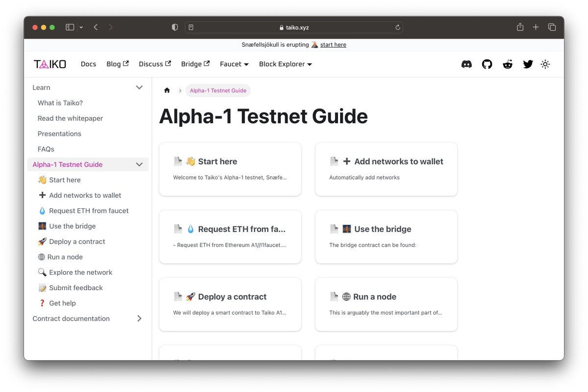588x392 pixels.
Task: Show Safari tab overview
Action: point(552,27)
